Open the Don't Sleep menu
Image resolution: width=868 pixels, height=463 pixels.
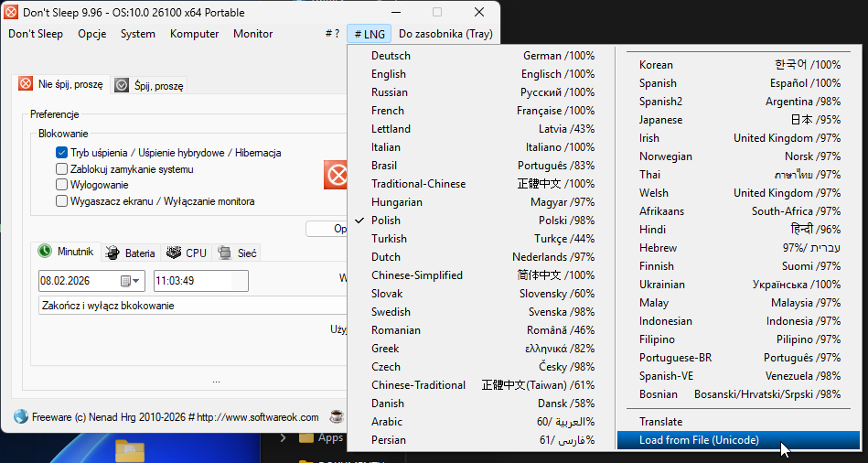36,34
